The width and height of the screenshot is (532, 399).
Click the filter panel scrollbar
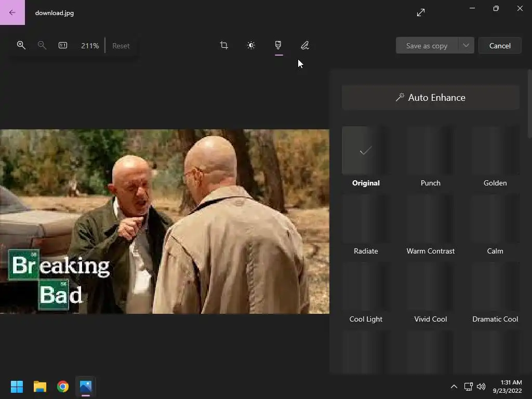click(x=529, y=103)
